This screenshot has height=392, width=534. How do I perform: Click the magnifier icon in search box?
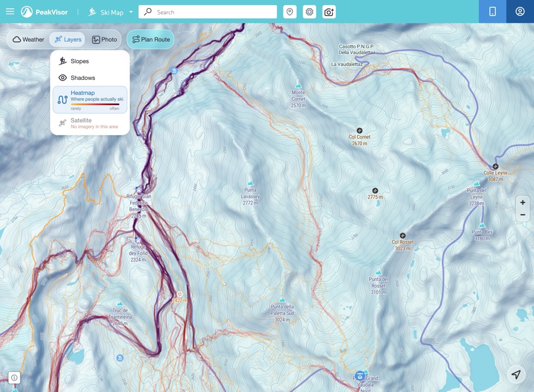[148, 12]
